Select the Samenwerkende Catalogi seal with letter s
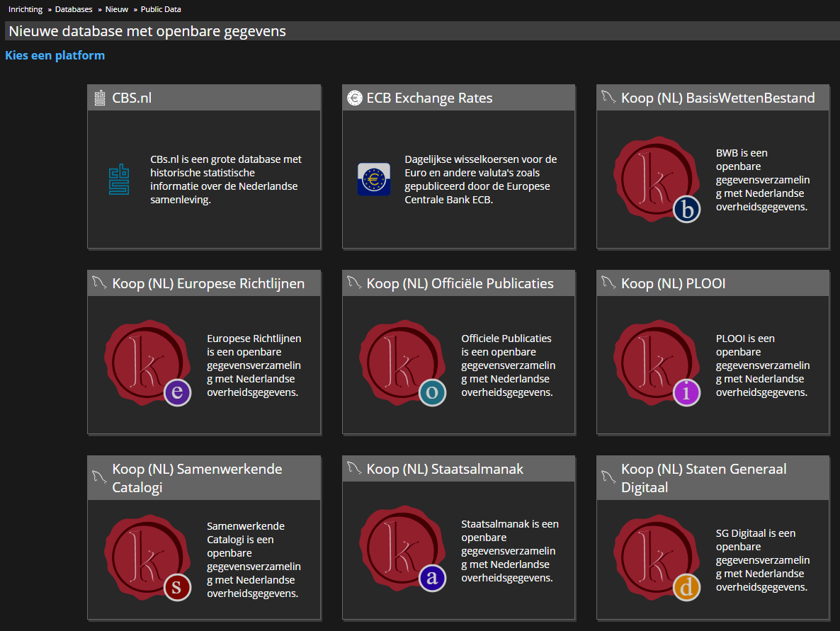The width and height of the screenshot is (840, 631). tap(148, 558)
